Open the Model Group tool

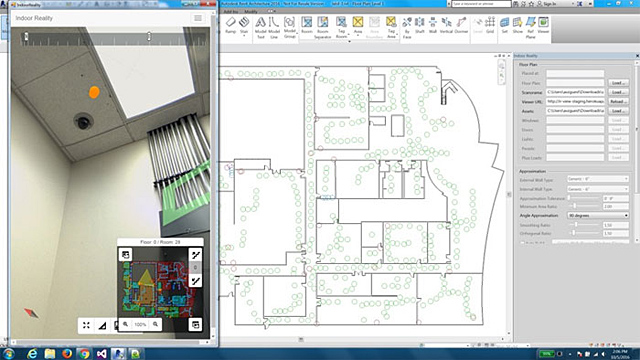[289, 28]
